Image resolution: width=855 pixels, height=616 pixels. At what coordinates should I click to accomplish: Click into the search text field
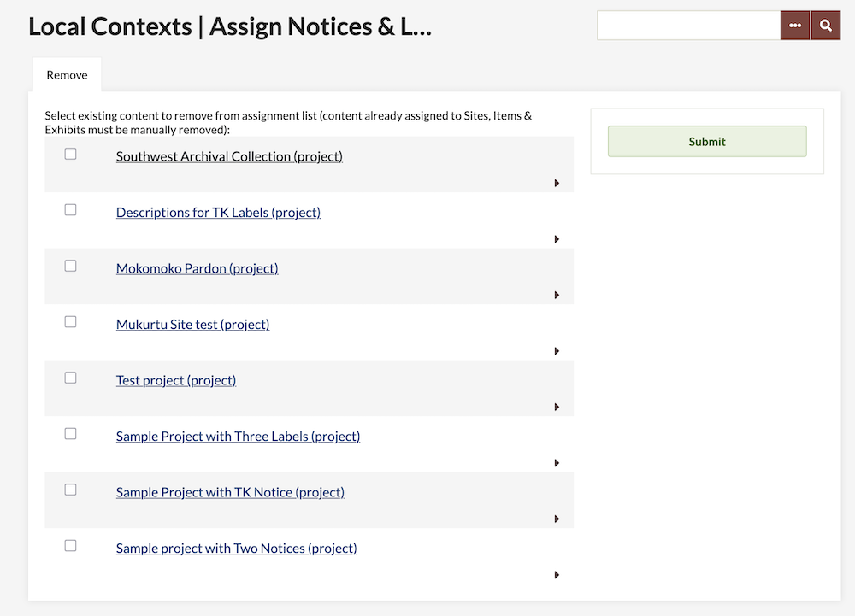tap(688, 26)
